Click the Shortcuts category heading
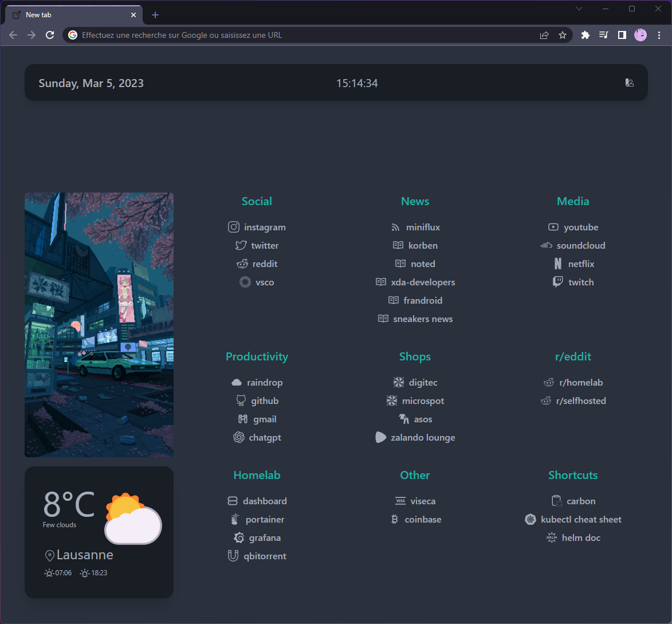This screenshot has height=624, width=672. pyautogui.click(x=573, y=475)
